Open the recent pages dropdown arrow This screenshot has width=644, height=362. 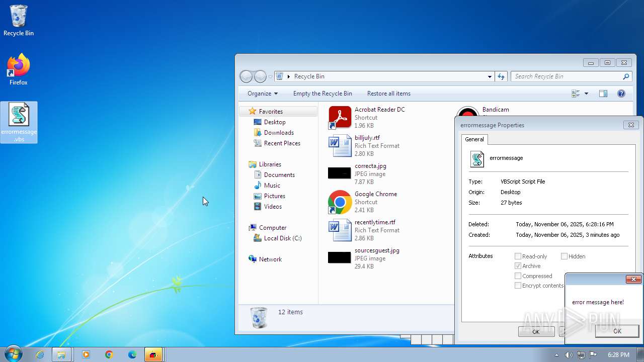coord(270,76)
